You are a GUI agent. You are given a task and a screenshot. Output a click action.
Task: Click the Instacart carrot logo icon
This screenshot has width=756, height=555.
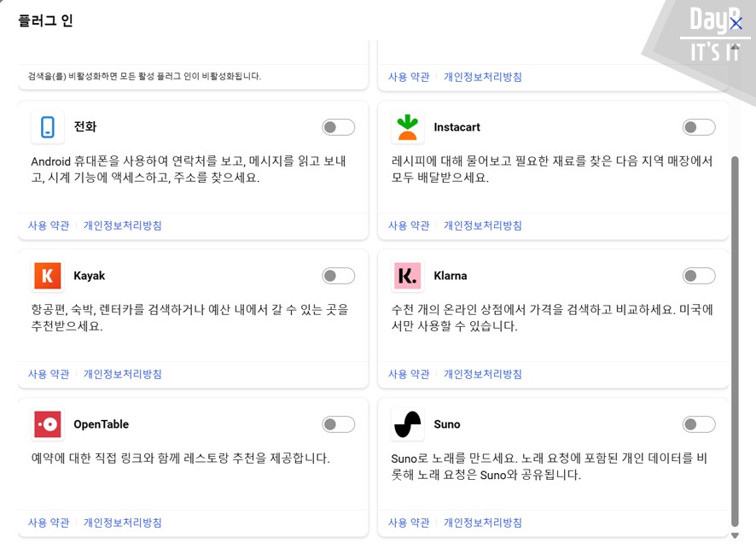coord(408,127)
